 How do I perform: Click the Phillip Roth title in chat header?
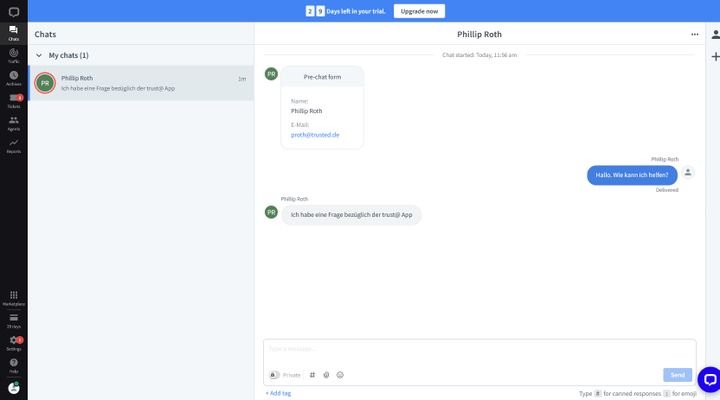(479, 34)
